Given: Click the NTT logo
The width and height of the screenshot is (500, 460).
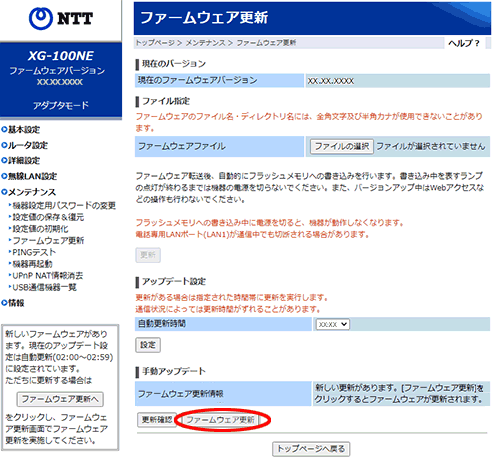Looking at the screenshot, I should coord(61,18).
